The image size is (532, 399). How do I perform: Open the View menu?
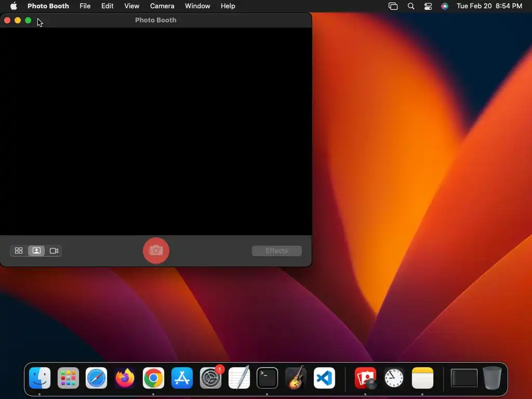(x=131, y=6)
